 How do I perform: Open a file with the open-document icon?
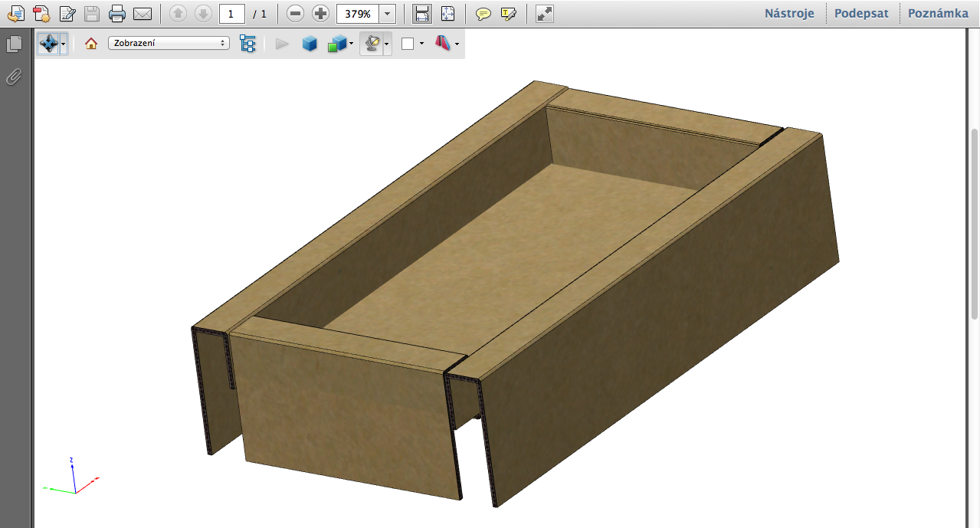pyautogui.click(x=15, y=13)
